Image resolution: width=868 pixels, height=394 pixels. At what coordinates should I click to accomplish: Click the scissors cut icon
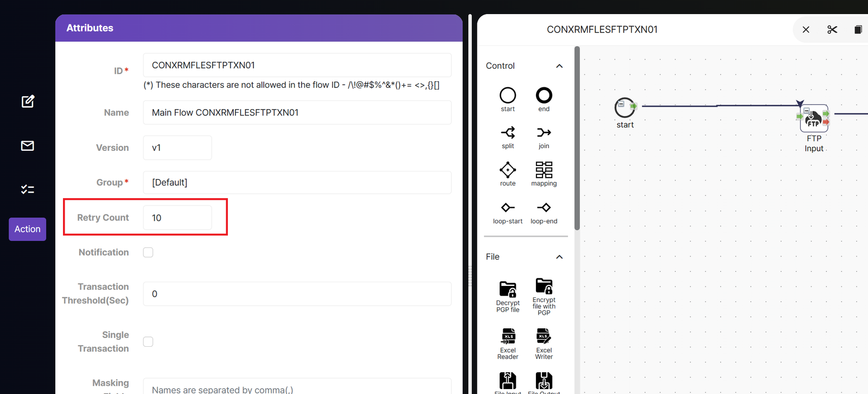click(x=832, y=30)
